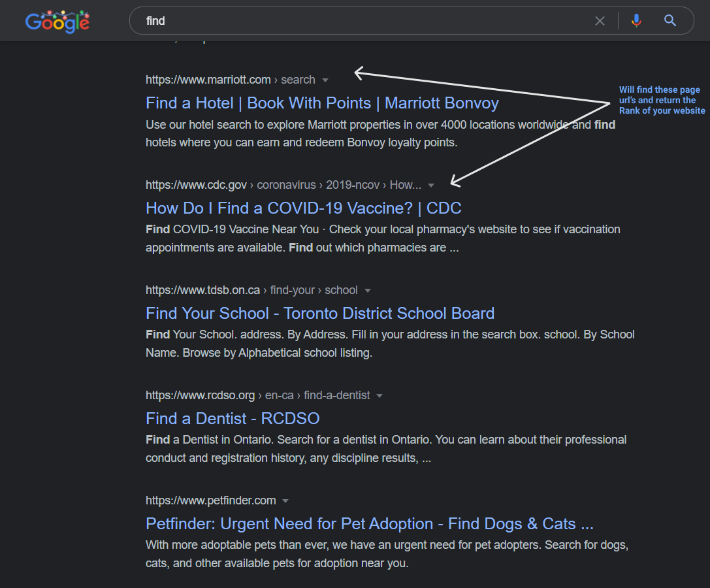710x588 pixels.
Task: Open result options for rcdso.org
Action: tap(379, 395)
